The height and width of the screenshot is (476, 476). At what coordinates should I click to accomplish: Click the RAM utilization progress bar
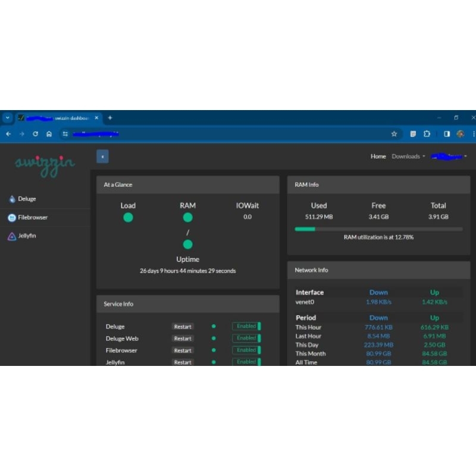click(x=378, y=228)
